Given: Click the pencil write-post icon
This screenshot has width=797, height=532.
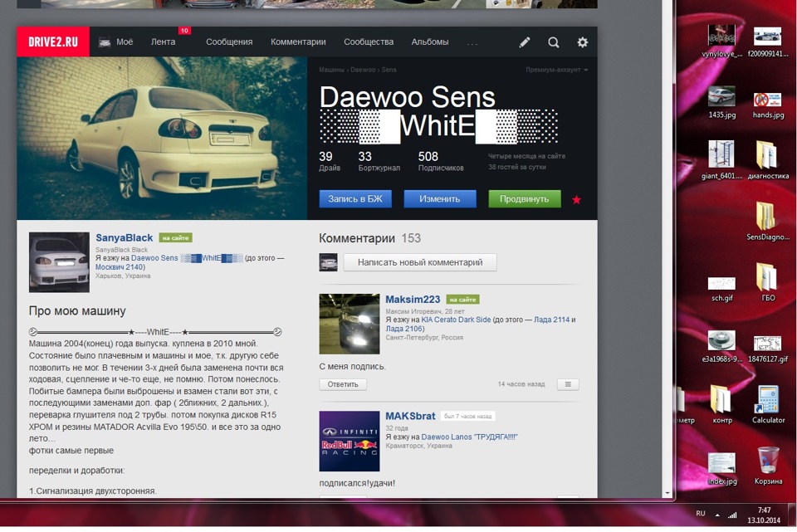Looking at the screenshot, I should point(525,42).
